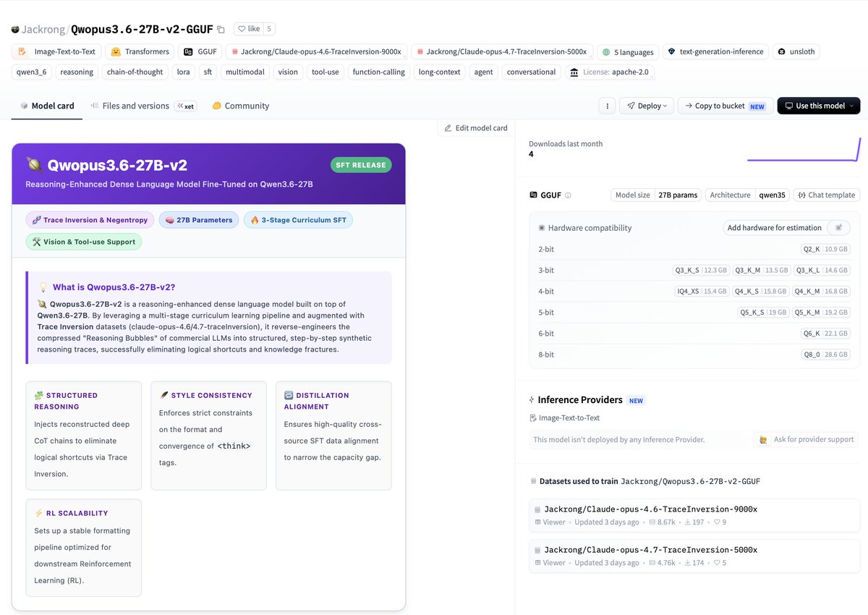Select the unsloth tag

pyautogui.click(x=796, y=52)
